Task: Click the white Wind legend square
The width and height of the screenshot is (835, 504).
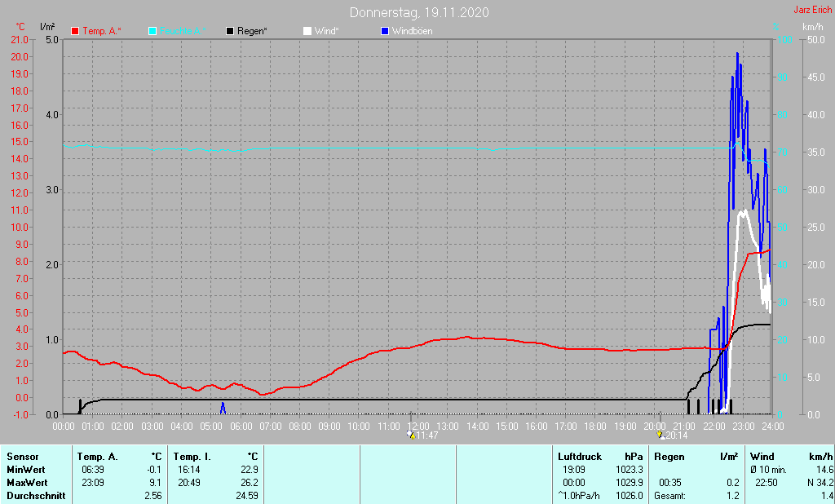Action: pos(307,31)
